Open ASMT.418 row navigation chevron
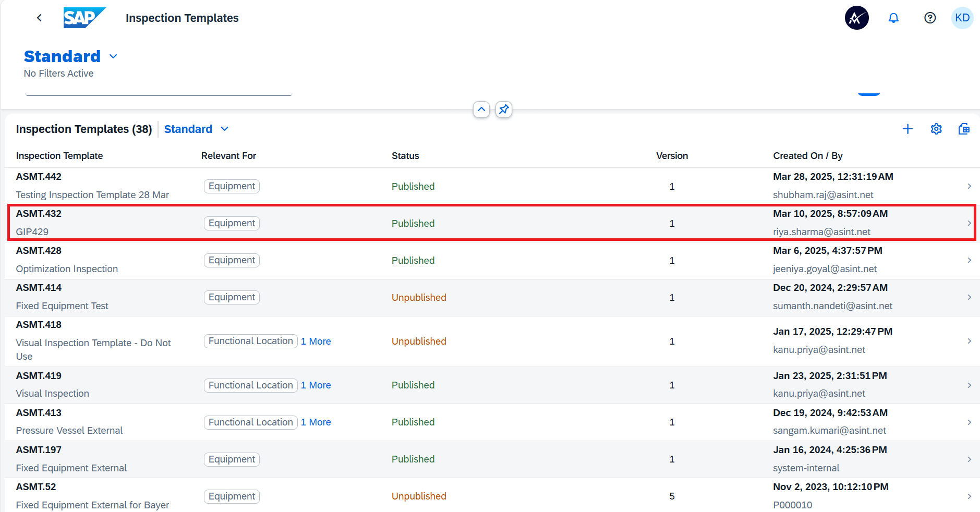The height and width of the screenshot is (512, 980). (969, 341)
